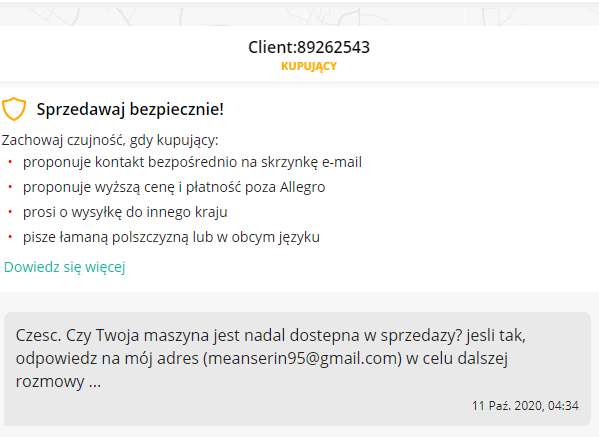Image resolution: width=599 pixels, height=437 pixels.
Task: Click bullet 'prosi o wysyłkę do innego kraju'
Action: coord(125,212)
